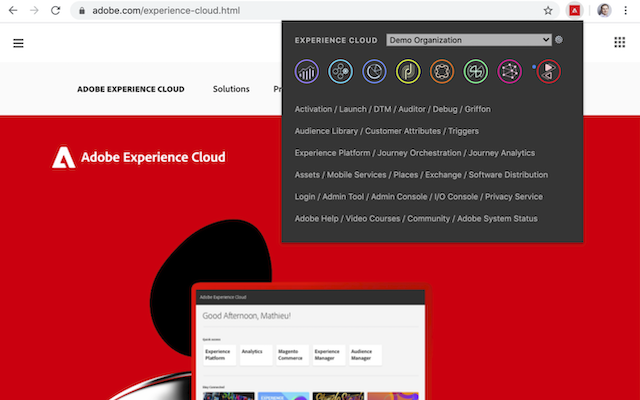Open Mobile Services link
The width and height of the screenshot is (640, 400).
coord(356,175)
